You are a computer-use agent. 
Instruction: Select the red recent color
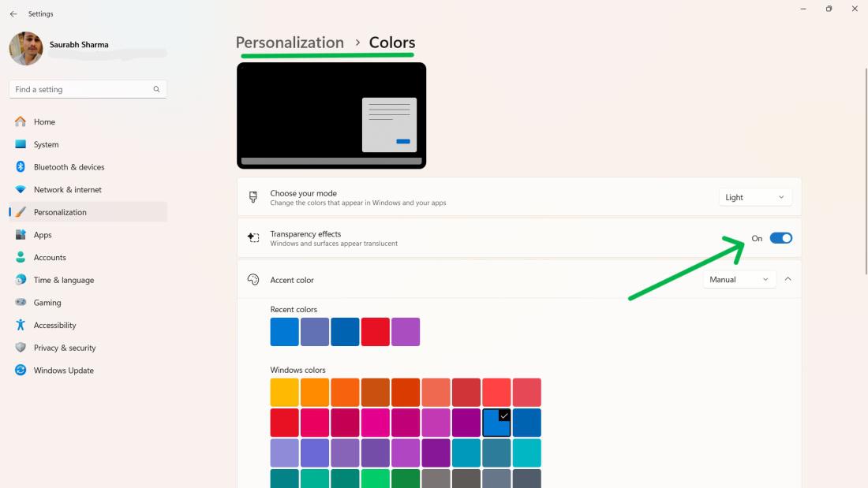coord(376,331)
